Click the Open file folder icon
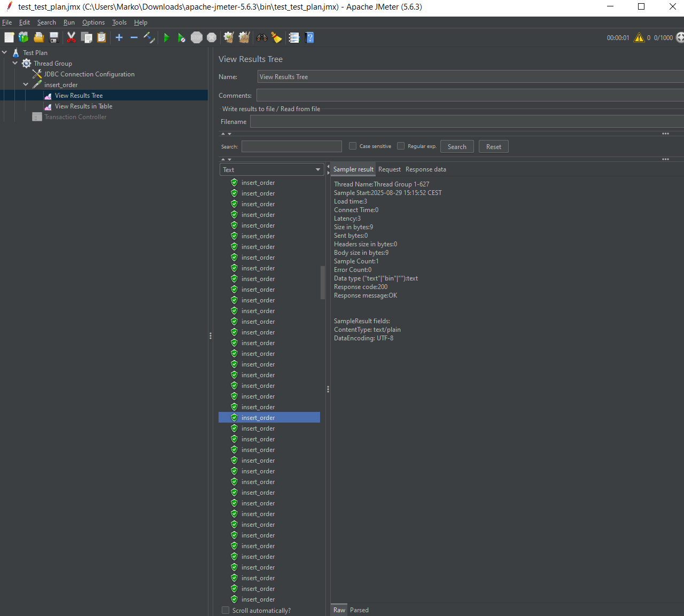The height and width of the screenshot is (616, 684). 39,37
